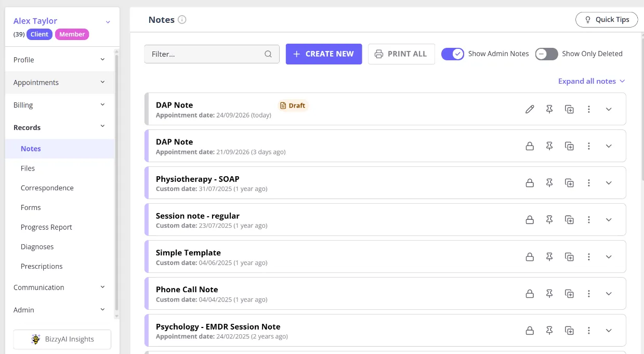Click the CREATE NEW button
This screenshot has width=644, height=354.
[x=324, y=54]
